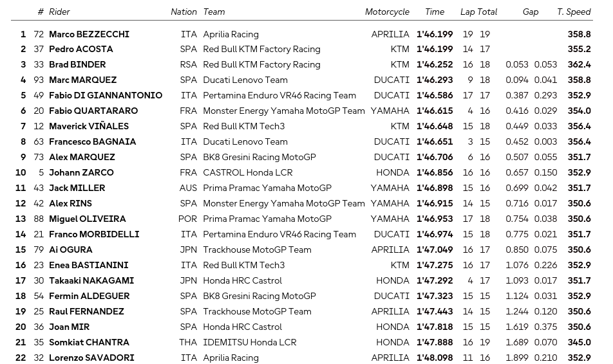
Task: Click Francesco BAGNAIA's row name
Action: pos(92,141)
